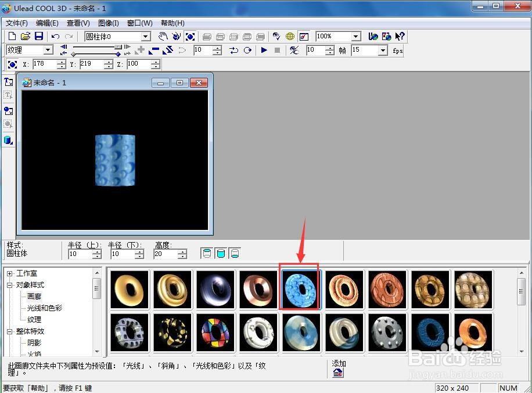Open the property dropdown showing 纹理
The height and width of the screenshot is (393, 532).
pos(48,50)
